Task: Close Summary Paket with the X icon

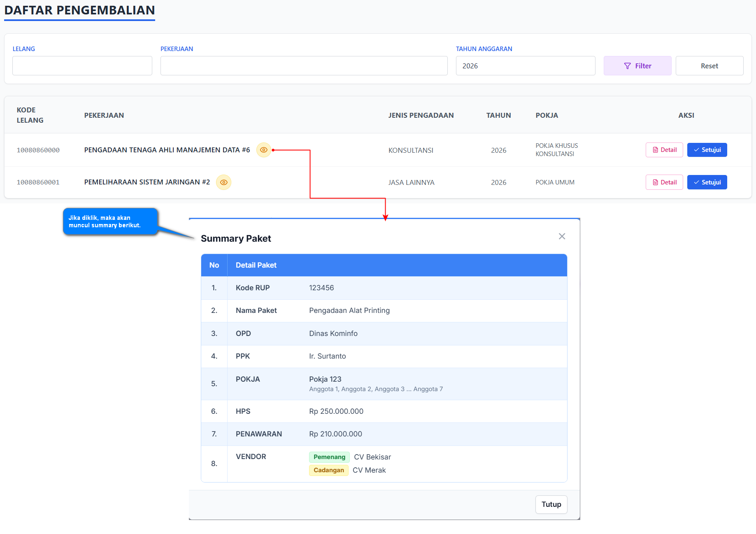Action: tap(562, 236)
